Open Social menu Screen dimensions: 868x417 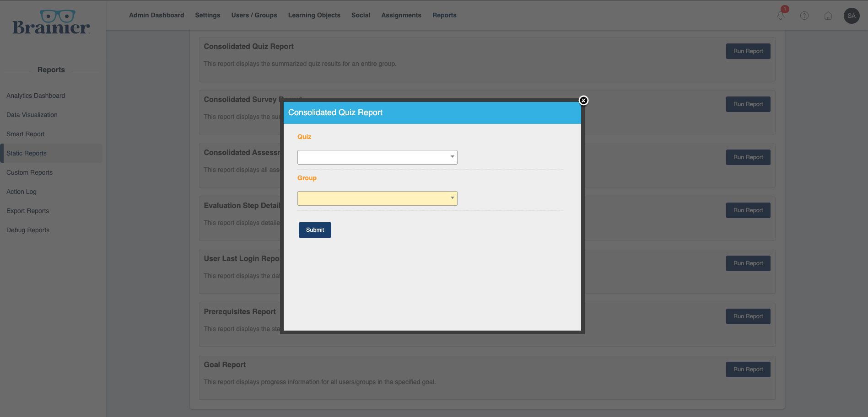click(x=361, y=15)
